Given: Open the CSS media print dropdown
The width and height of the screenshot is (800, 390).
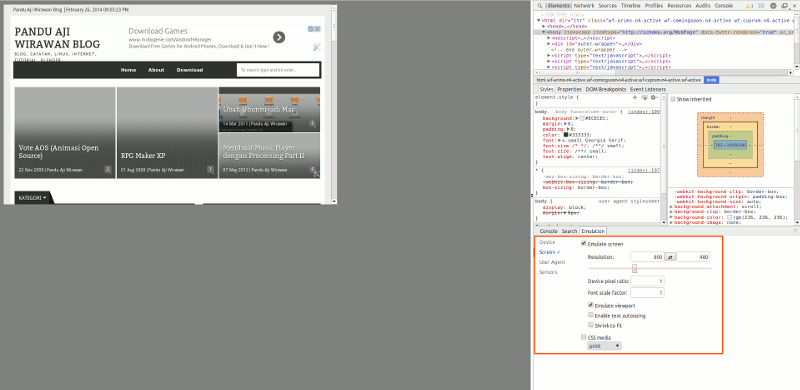Looking at the screenshot, I should pos(604,346).
